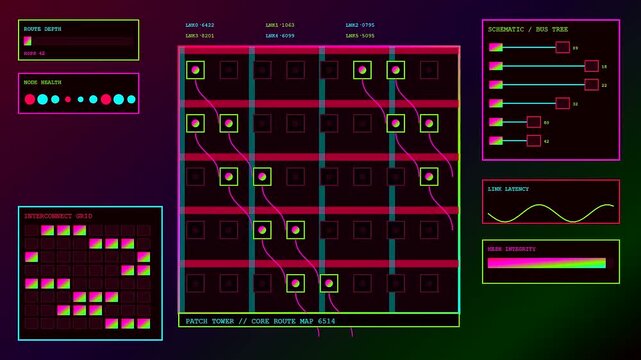The image size is (641, 360).
Task: Select second-row lit node in the second column
Action: click(229, 123)
